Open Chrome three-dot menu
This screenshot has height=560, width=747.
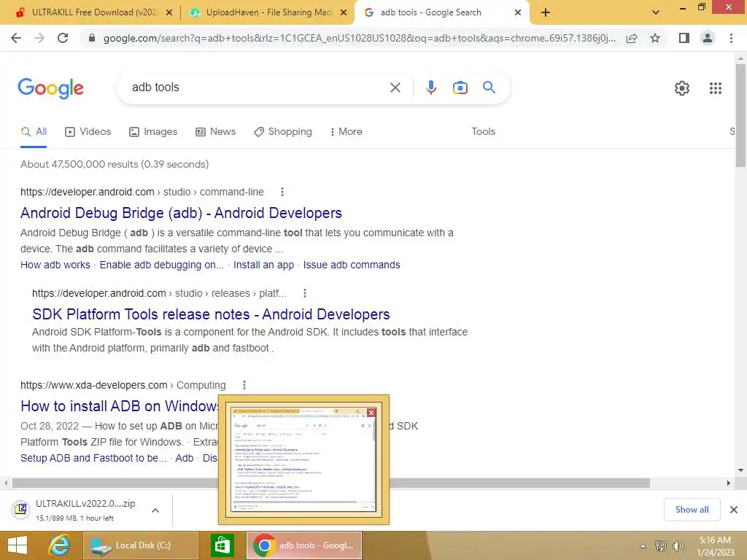731,38
